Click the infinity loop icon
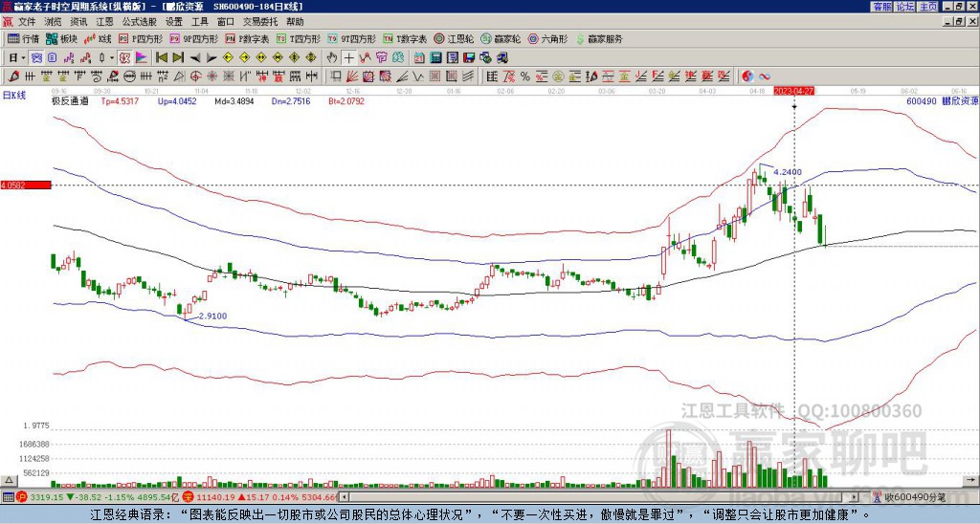 765,76
